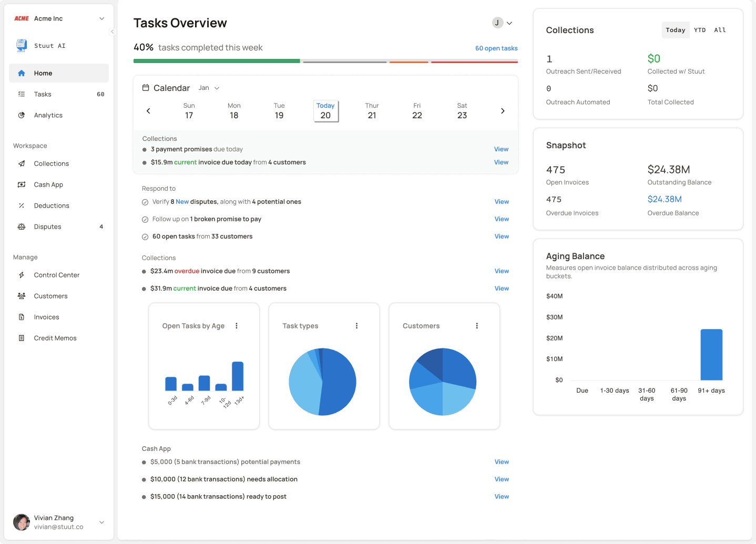The image size is (756, 544).
Task: Mark the broken promise follow-up as done
Action: click(145, 219)
